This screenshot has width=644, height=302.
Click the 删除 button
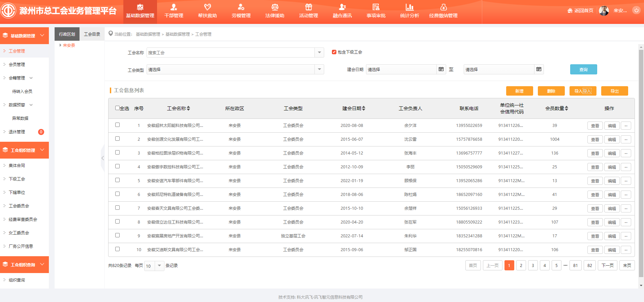point(551,91)
